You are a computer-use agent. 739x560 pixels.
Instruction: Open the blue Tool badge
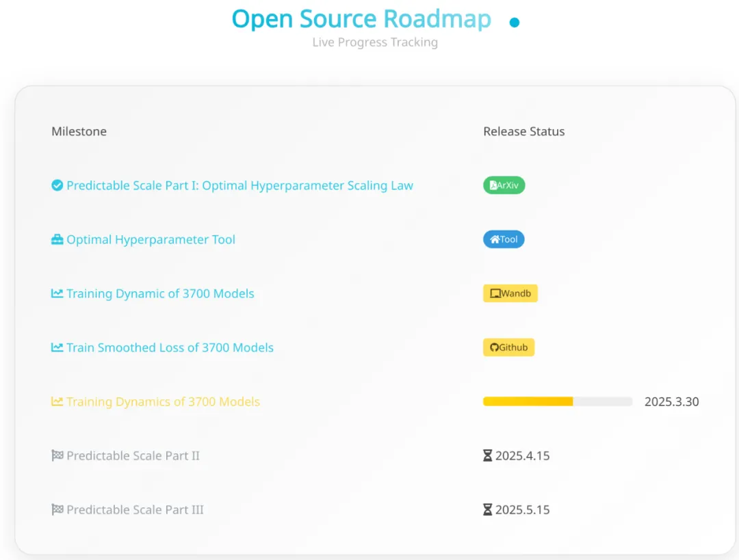pos(504,239)
